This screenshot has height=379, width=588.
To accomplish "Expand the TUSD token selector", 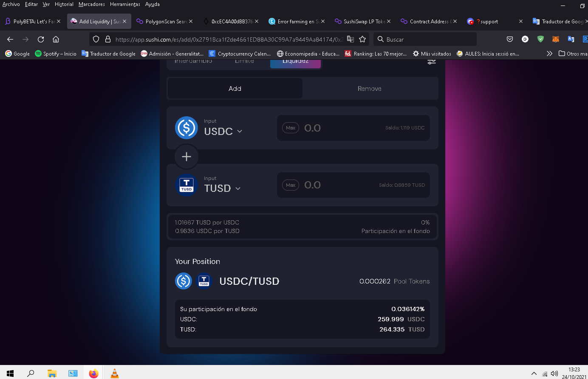I will (x=222, y=188).
